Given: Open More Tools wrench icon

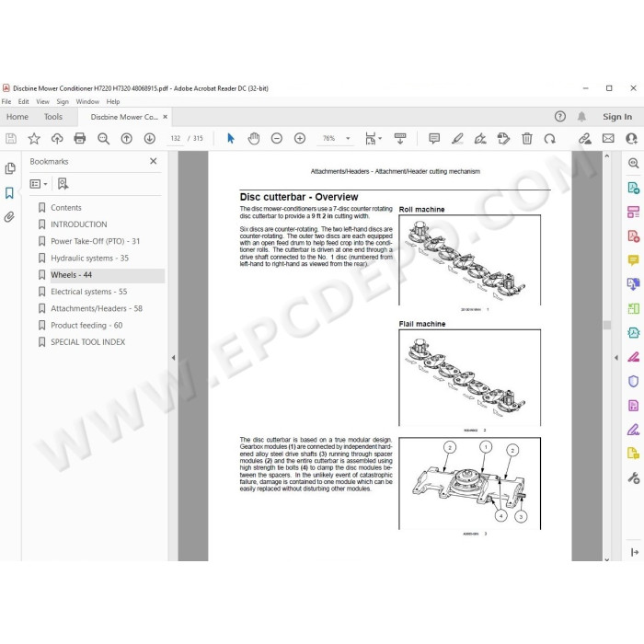Looking at the screenshot, I should 633,477.
